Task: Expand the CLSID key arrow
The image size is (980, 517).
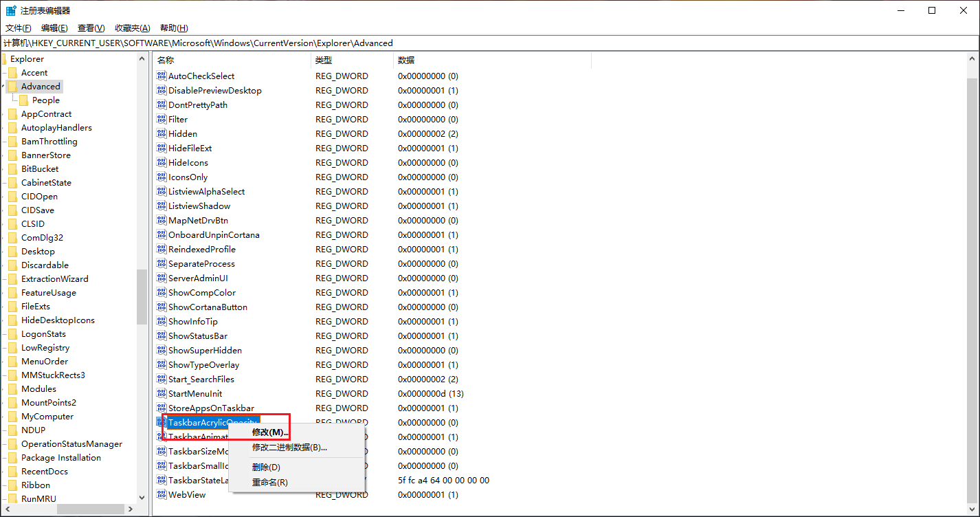Action: (3, 224)
